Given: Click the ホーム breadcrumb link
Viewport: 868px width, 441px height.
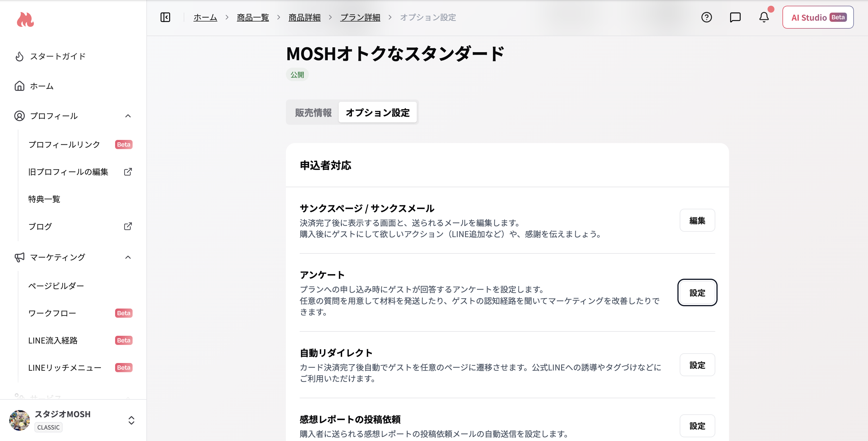Looking at the screenshot, I should pyautogui.click(x=205, y=17).
